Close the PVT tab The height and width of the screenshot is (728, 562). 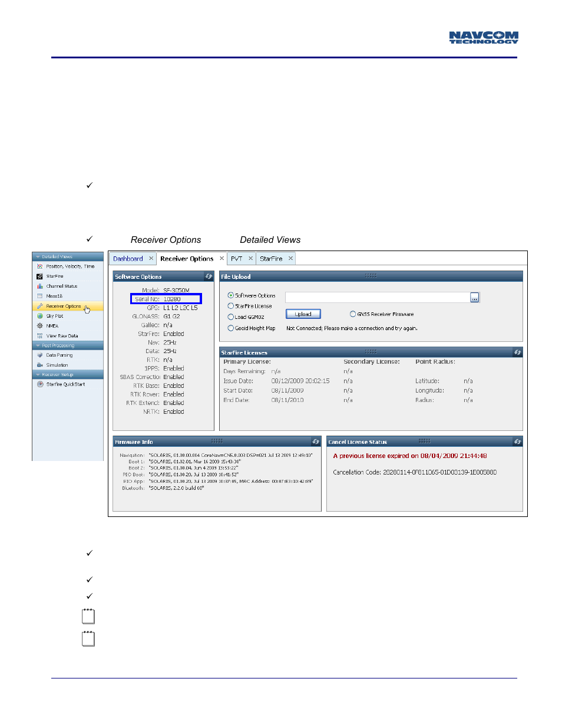tap(250, 259)
